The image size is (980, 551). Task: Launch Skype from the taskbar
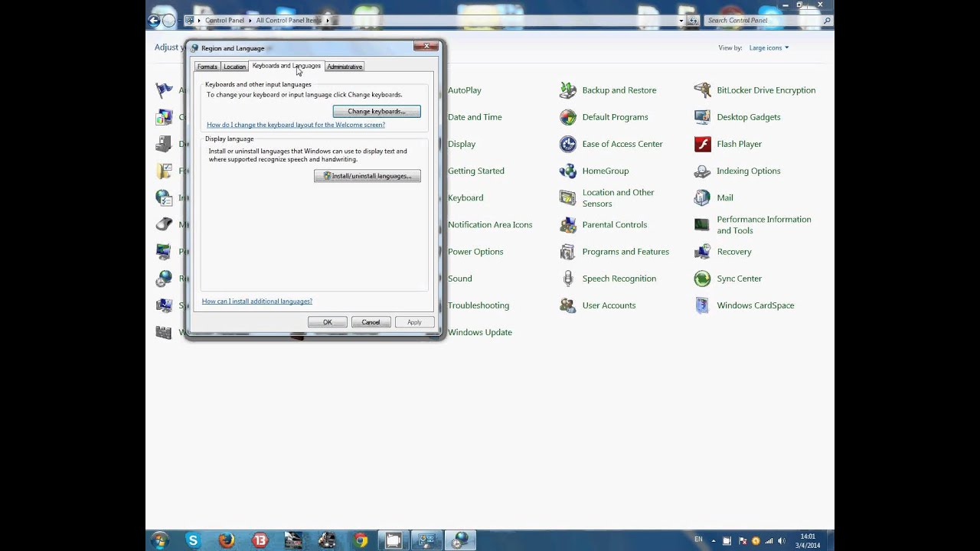193,540
